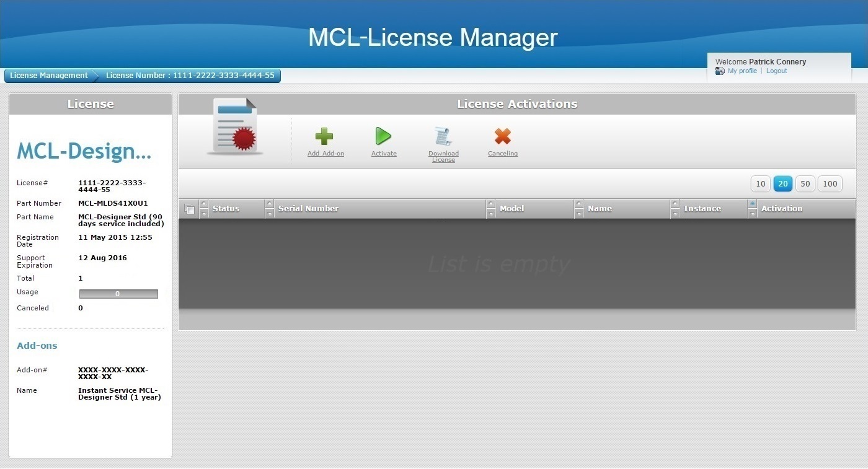Image resolution: width=868 pixels, height=469 pixels.
Task: Click the Download License scroll icon
Action: [443, 136]
